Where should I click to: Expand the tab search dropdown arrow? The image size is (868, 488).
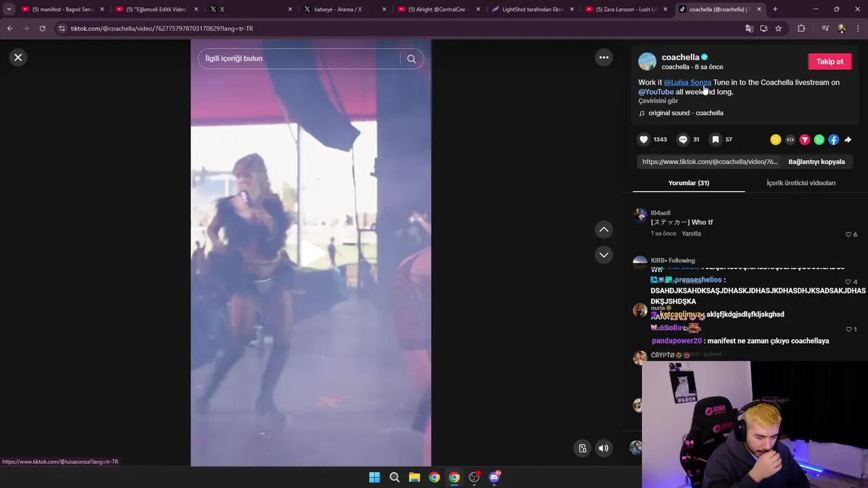9,9
